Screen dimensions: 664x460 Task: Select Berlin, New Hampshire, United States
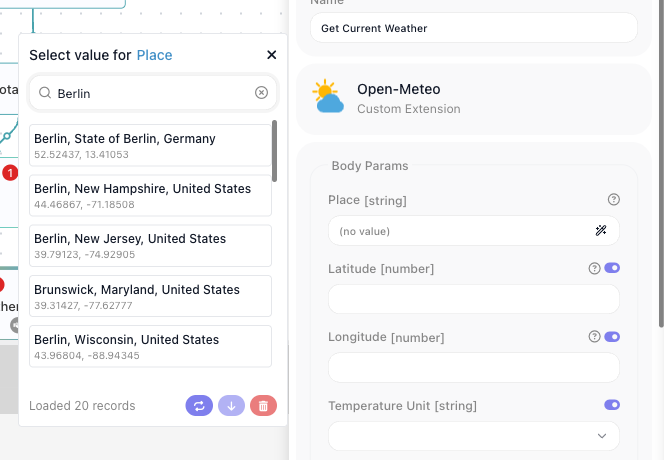pyautogui.click(x=150, y=195)
